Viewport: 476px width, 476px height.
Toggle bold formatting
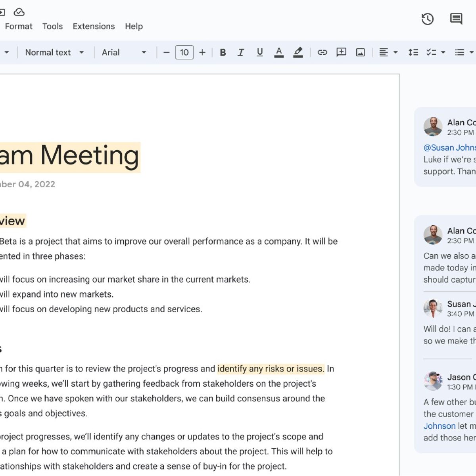point(223,52)
